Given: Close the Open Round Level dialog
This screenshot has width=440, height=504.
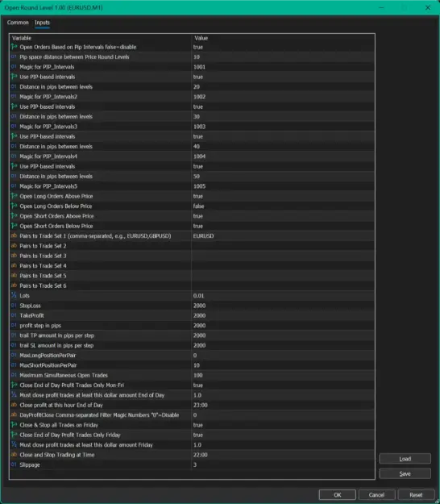Looking at the screenshot, I should click(427, 7).
